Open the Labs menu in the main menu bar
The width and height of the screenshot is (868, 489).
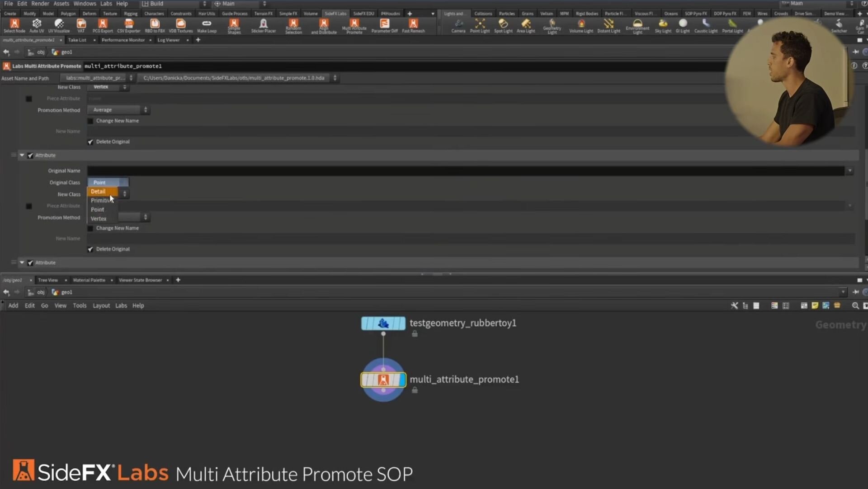tap(106, 4)
